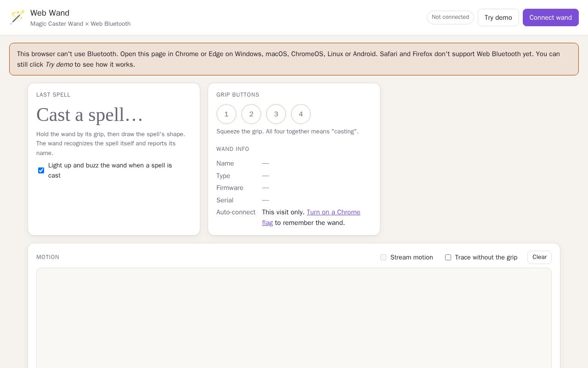Image resolution: width=588 pixels, height=368 pixels.
Task: Click the Name row label
Action: (x=225, y=163)
